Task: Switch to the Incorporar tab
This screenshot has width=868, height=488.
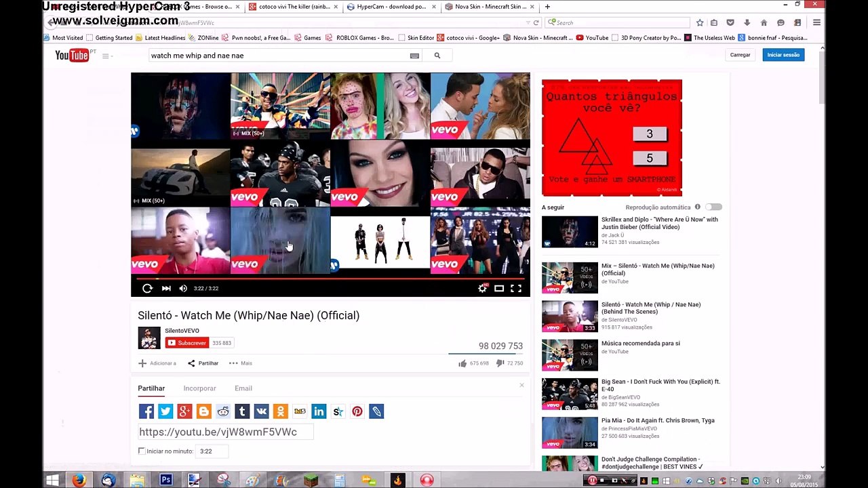Action: point(199,388)
